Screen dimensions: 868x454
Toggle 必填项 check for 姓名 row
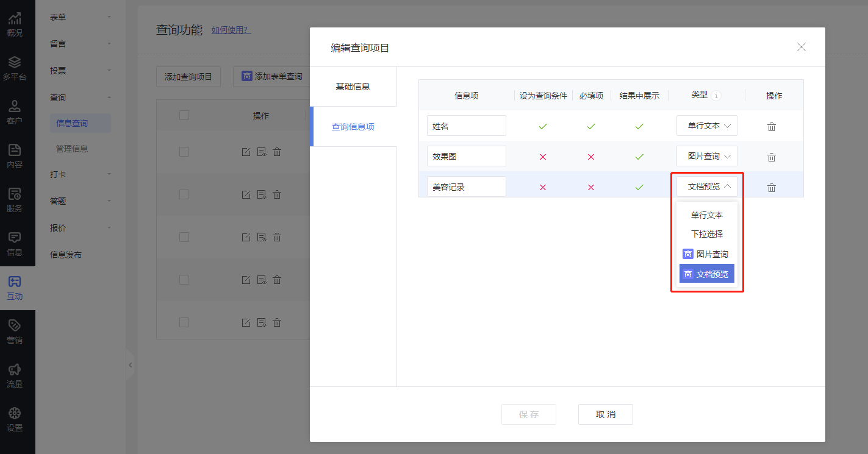tap(590, 126)
